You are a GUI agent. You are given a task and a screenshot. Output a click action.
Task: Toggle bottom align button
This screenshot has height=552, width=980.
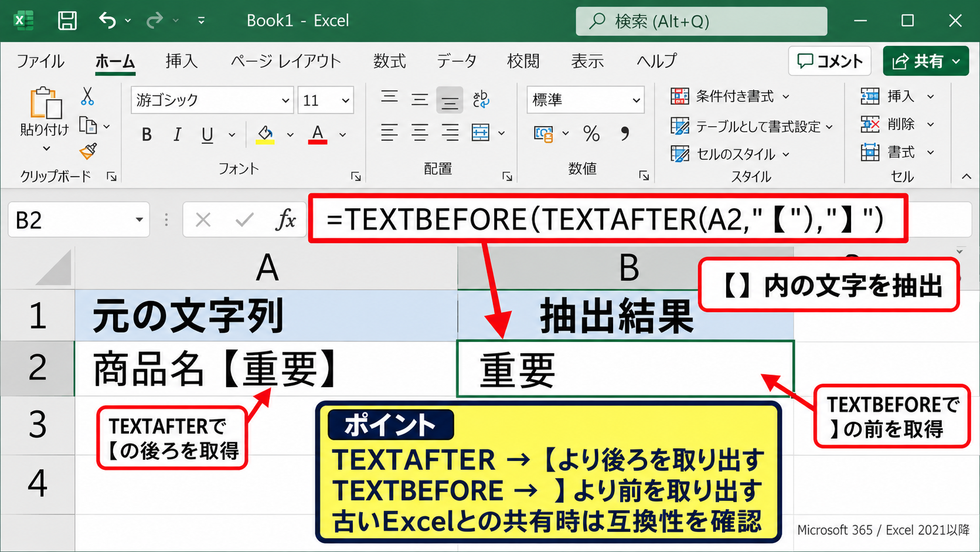point(450,100)
